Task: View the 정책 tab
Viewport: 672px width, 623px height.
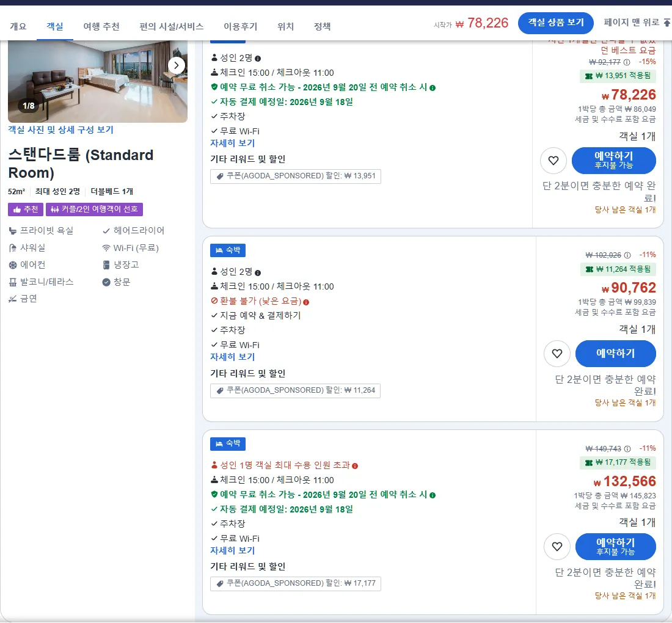Action: pyautogui.click(x=323, y=26)
